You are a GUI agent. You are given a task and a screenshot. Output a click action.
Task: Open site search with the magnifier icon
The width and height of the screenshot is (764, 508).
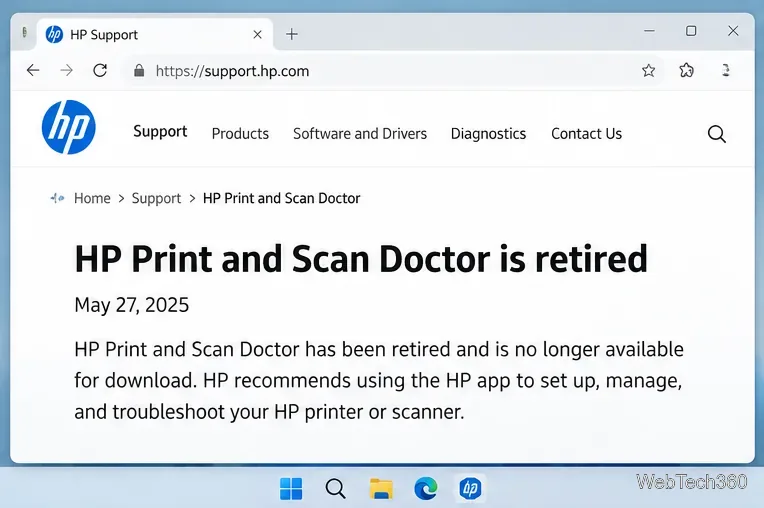(x=717, y=134)
